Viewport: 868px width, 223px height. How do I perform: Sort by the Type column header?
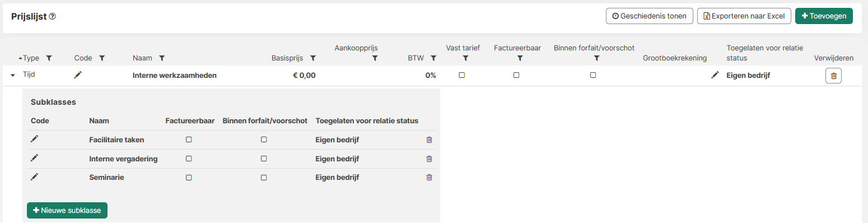click(x=31, y=58)
